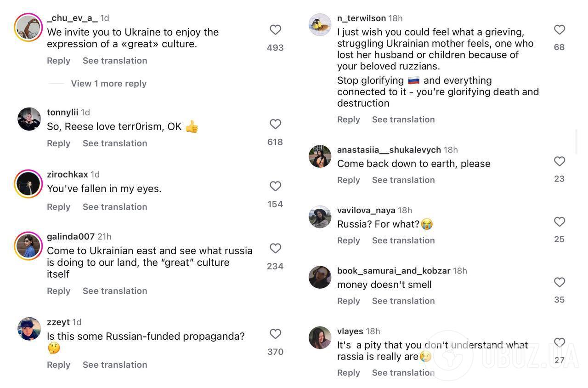The width and height of the screenshot is (588, 388).
Task: Heart the vavilova_naya comment
Action: click(559, 222)
